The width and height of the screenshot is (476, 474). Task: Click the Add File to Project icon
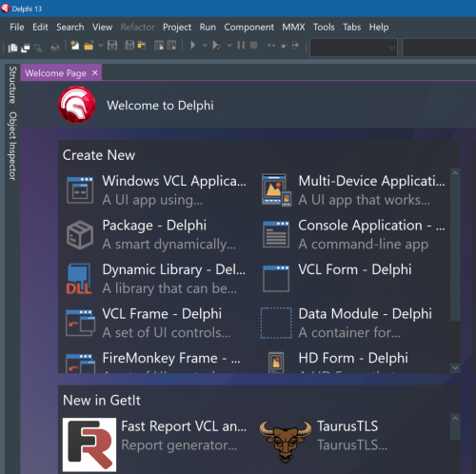(159, 46)
